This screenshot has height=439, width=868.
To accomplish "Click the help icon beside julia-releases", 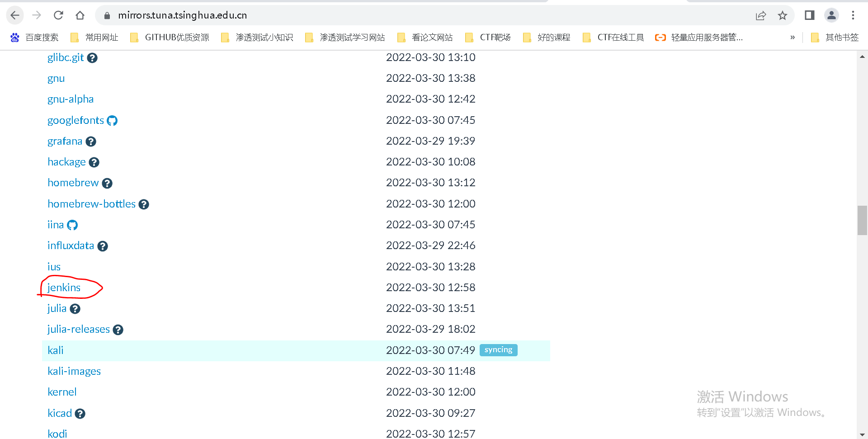I will click(x=118, y=330).
